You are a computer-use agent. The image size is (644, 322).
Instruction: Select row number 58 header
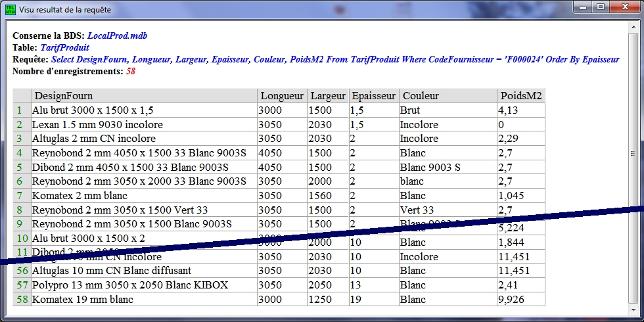[x=21, y=300]
